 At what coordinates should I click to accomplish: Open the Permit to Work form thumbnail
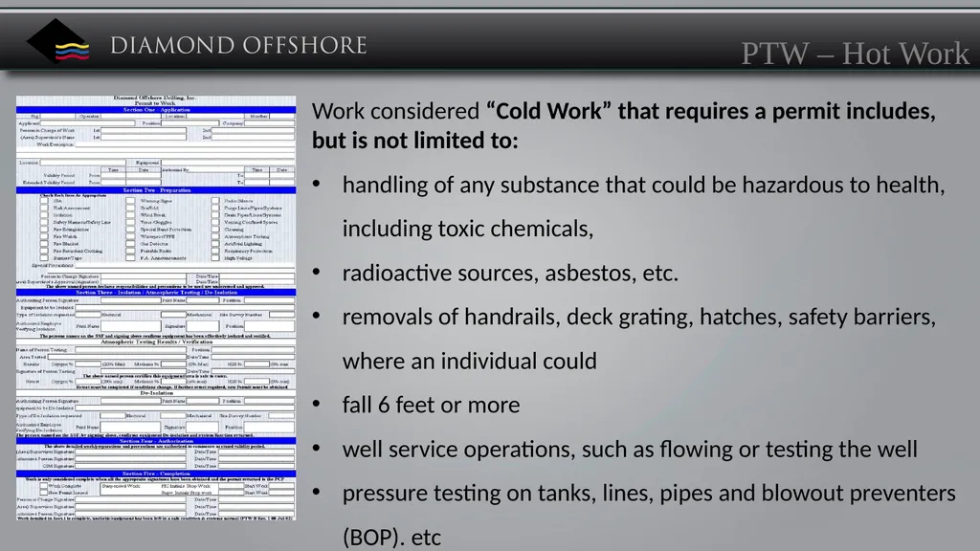[x=156, y=308]
